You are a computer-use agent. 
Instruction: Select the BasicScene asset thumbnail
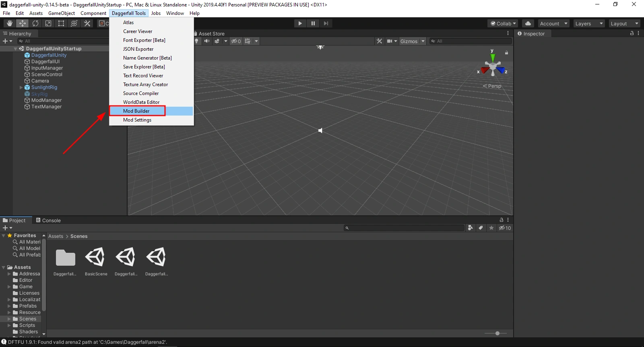pyautogui.click(x=96, y=262)
